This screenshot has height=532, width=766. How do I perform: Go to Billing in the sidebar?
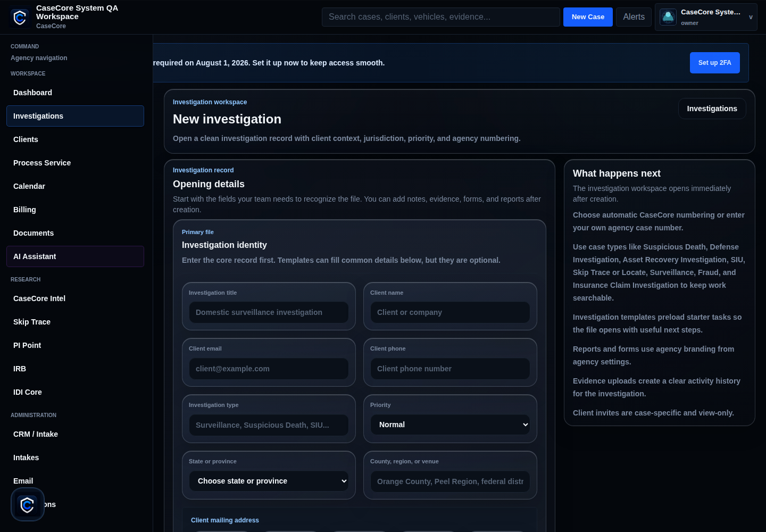[x=75, y=210]
